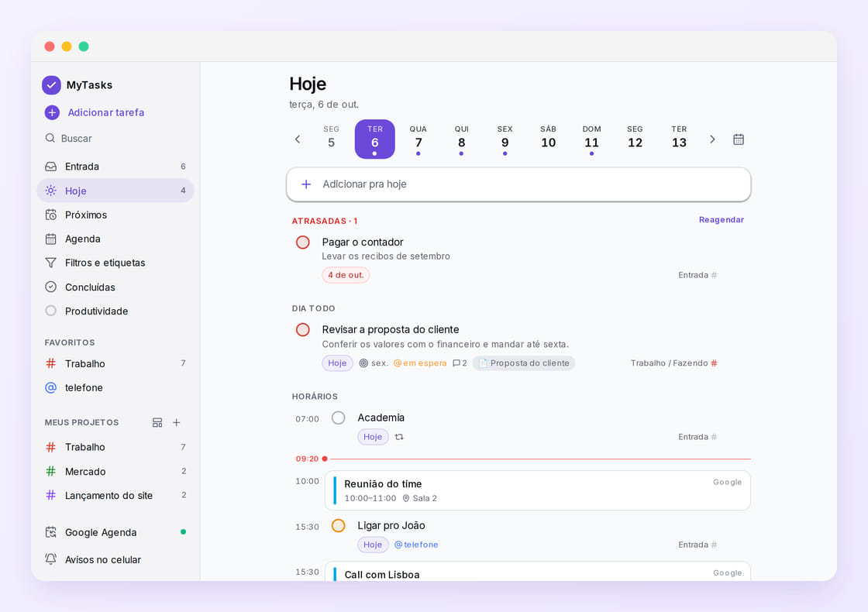Click the @telefone label on Ligar pro João
This screenshot has height=612, width=868.
416,545
